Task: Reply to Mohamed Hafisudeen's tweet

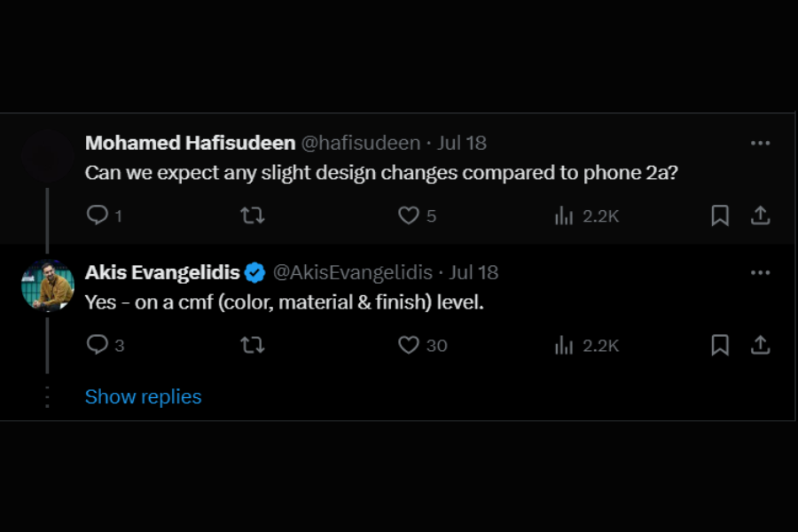Action: click(98, 215)
